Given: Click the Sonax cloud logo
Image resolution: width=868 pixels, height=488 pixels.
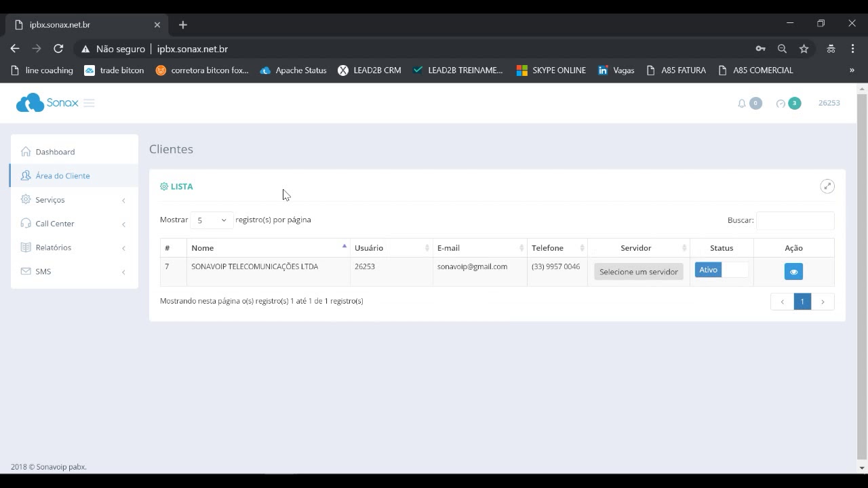Looking at the screenshot, I should click(47, 103).
